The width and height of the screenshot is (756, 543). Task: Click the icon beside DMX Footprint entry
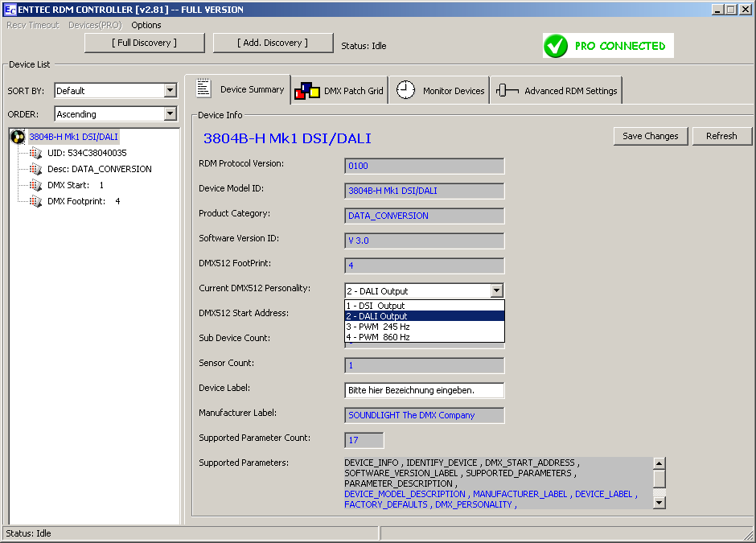[35, 201]
